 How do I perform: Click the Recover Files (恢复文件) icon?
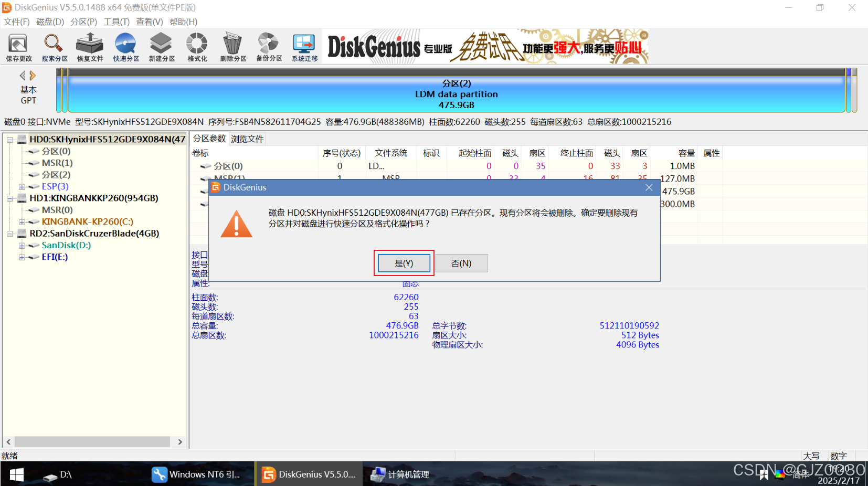[90, 47]
